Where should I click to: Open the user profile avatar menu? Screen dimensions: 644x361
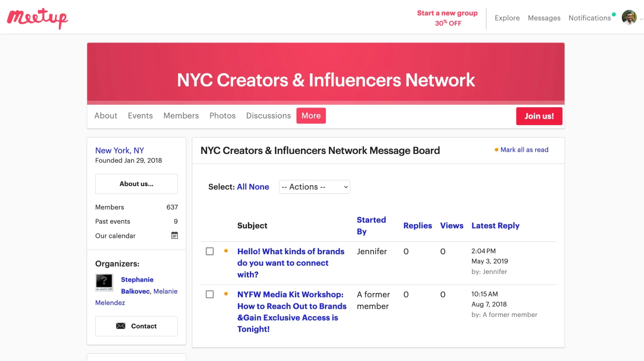click(x=629, y=18)
